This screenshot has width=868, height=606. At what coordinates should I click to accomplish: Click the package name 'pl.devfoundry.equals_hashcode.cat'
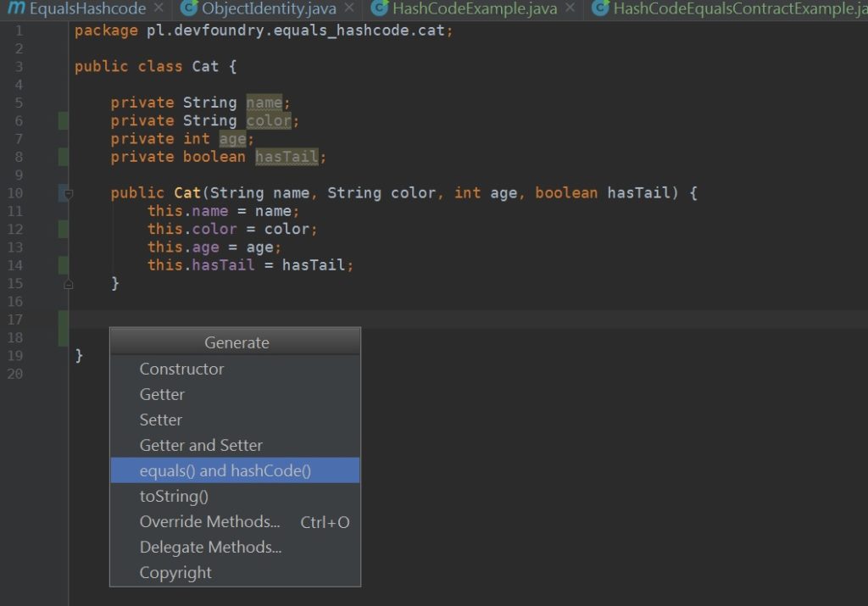(296, 31)
